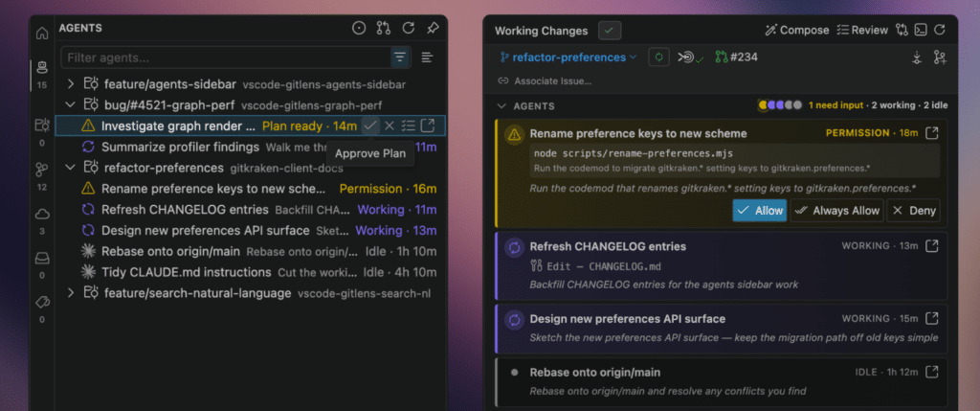Select Rename preference keys row in the tree

point(250,189)
